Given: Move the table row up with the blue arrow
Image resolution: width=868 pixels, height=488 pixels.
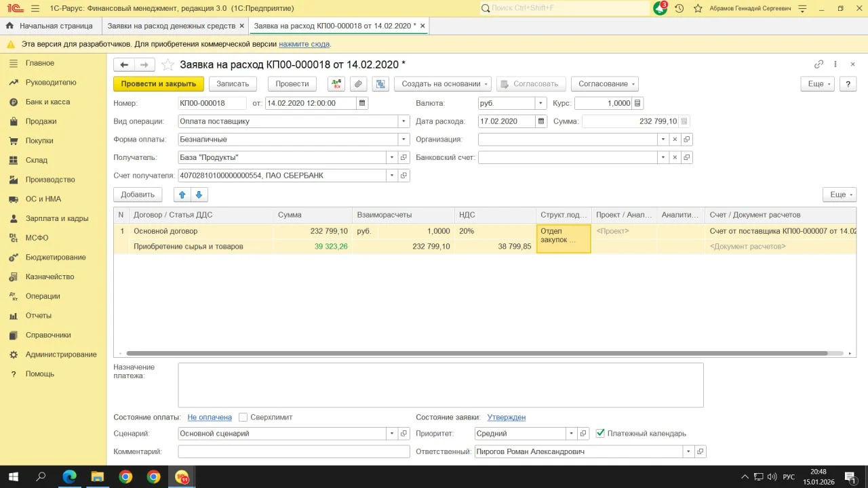Looking at the screenshot, I should point(182,195).
